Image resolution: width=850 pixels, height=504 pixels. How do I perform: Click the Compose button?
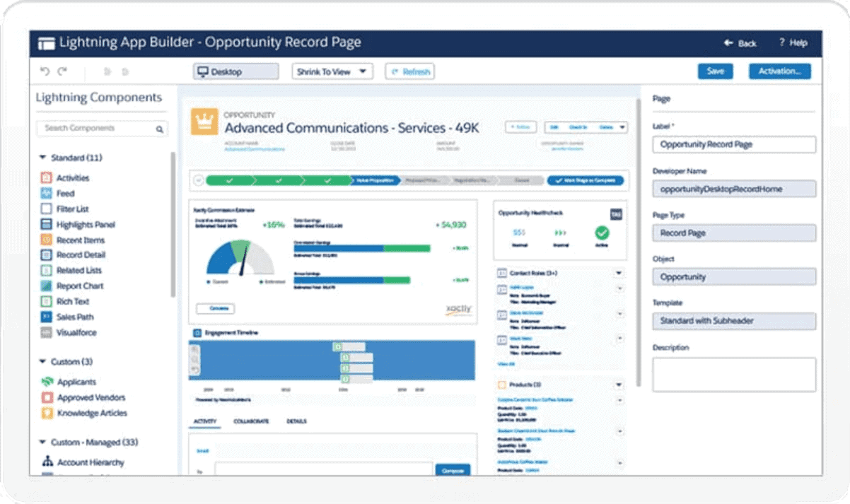pyautogui.click(x=452, y=470)
